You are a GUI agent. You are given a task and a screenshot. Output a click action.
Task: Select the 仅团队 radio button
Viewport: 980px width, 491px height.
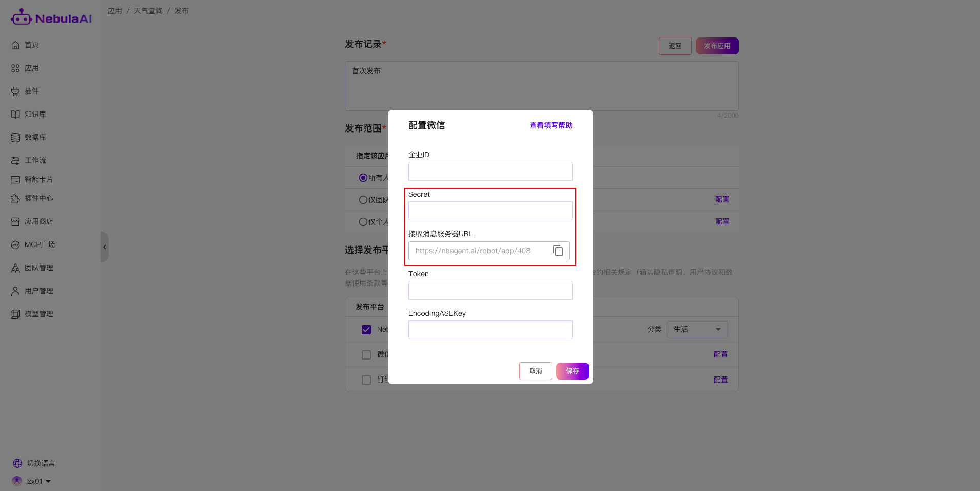point(363,200)
